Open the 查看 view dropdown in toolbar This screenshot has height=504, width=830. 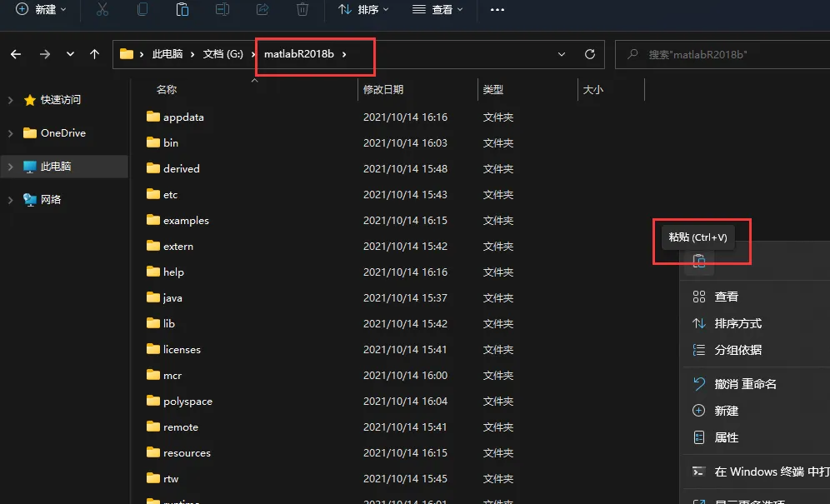[x=437, y=9]
